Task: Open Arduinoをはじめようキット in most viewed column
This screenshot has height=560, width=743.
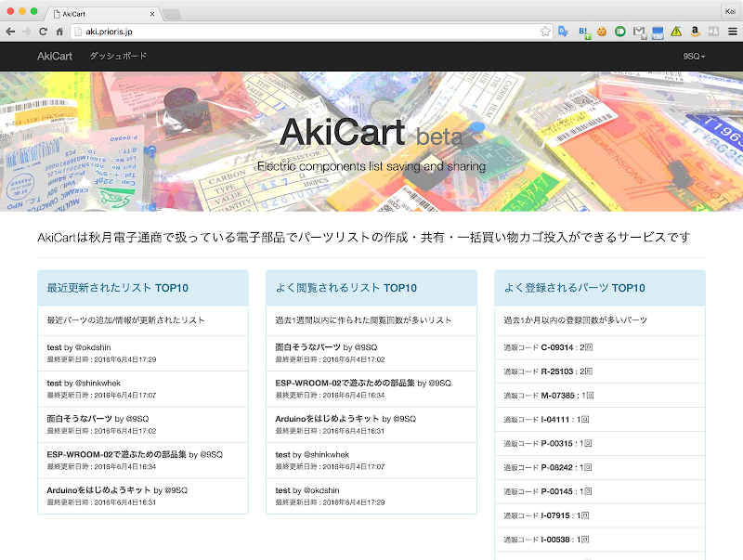Action: click(371, 424)
